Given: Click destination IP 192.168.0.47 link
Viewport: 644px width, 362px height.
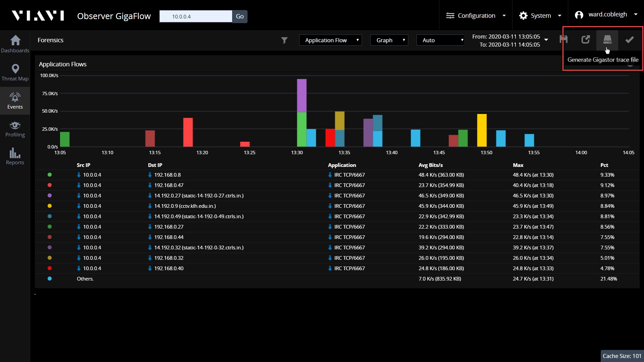Looking at the screenshot, I should 169,185.
